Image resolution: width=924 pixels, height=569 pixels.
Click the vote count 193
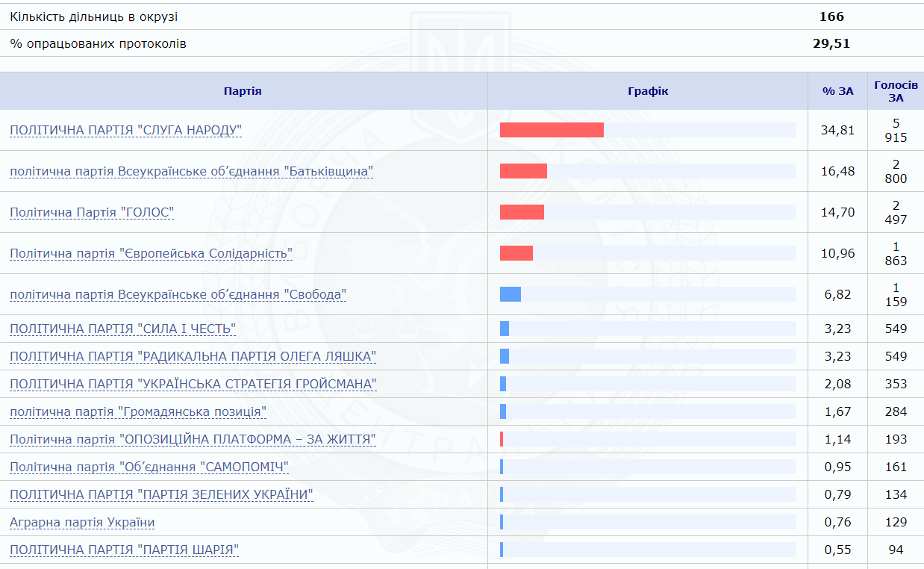click(x=896, y=439)
